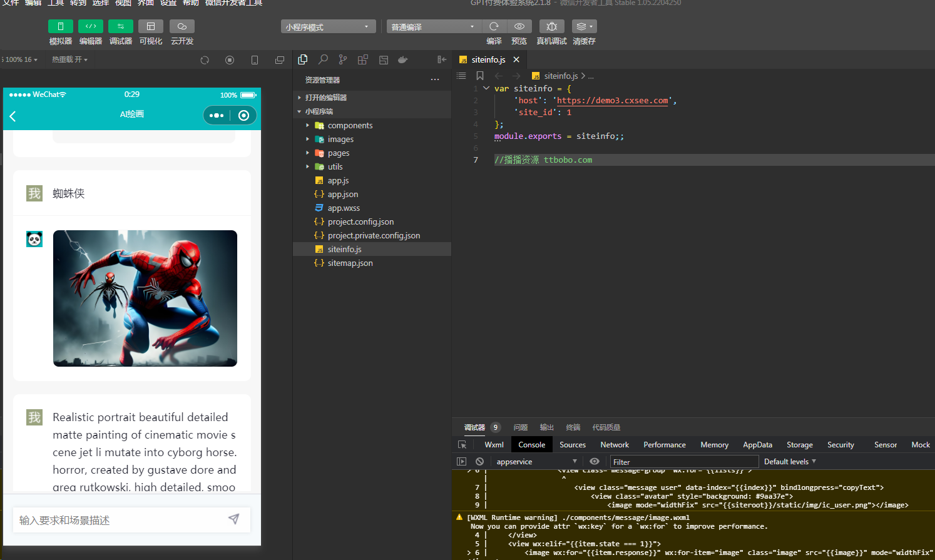Open the Default levels dropdown
This screenshot has height=560, width=935.
pos(790,462)
